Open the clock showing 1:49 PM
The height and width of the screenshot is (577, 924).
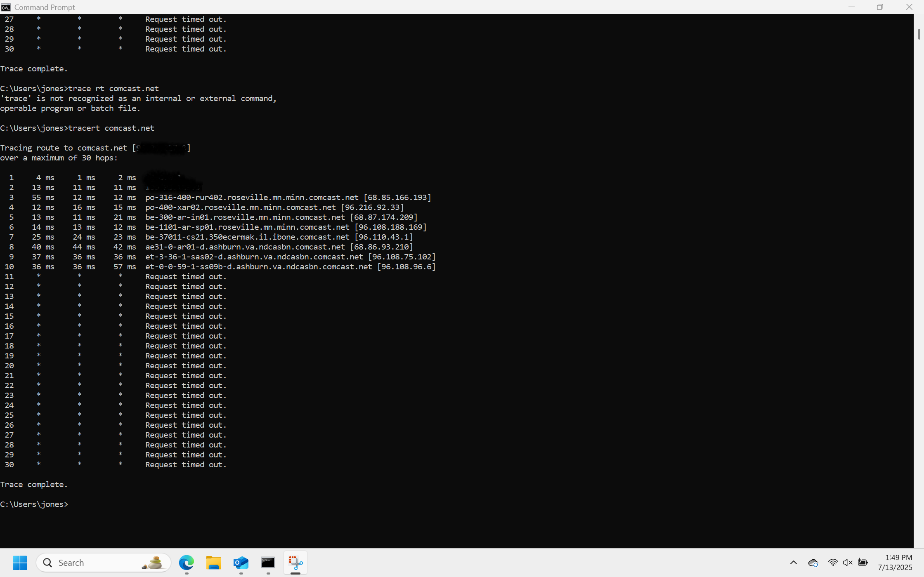point(898,558)
